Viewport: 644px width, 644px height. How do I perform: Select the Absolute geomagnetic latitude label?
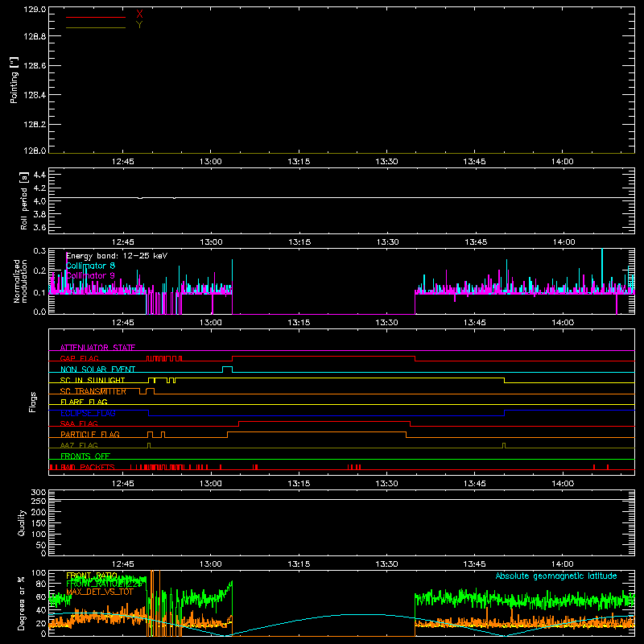coord(556,576)
